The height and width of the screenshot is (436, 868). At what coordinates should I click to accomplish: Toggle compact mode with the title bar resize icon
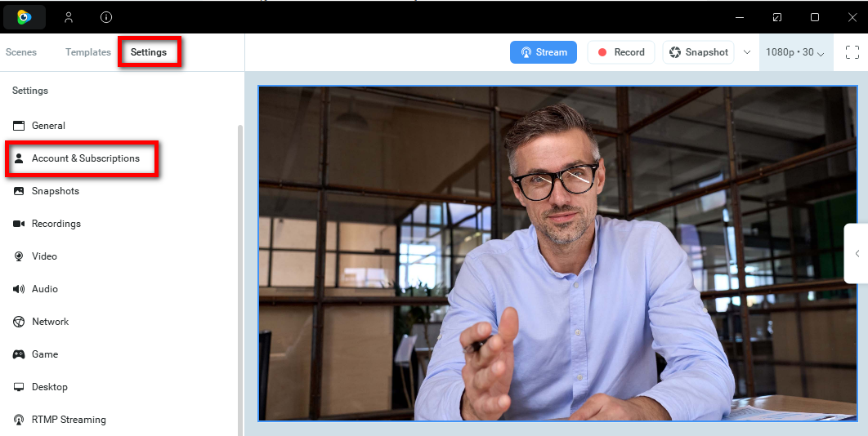coord(777,17)
